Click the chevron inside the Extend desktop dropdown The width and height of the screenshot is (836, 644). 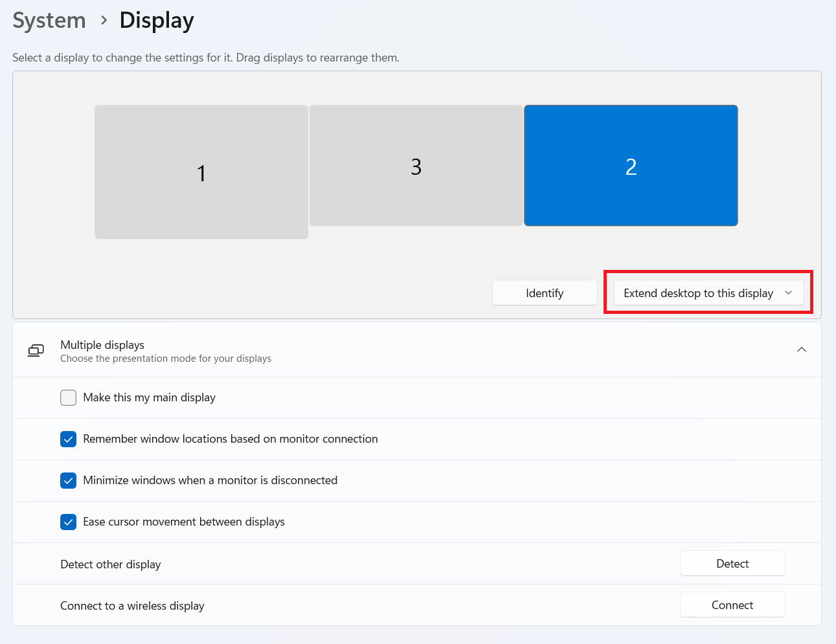click(x=788, y=293)
